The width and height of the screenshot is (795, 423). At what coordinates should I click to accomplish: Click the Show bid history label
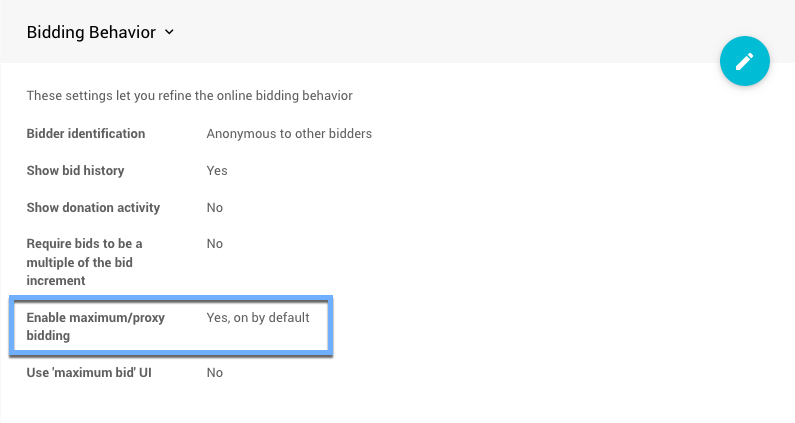[75, 170]
